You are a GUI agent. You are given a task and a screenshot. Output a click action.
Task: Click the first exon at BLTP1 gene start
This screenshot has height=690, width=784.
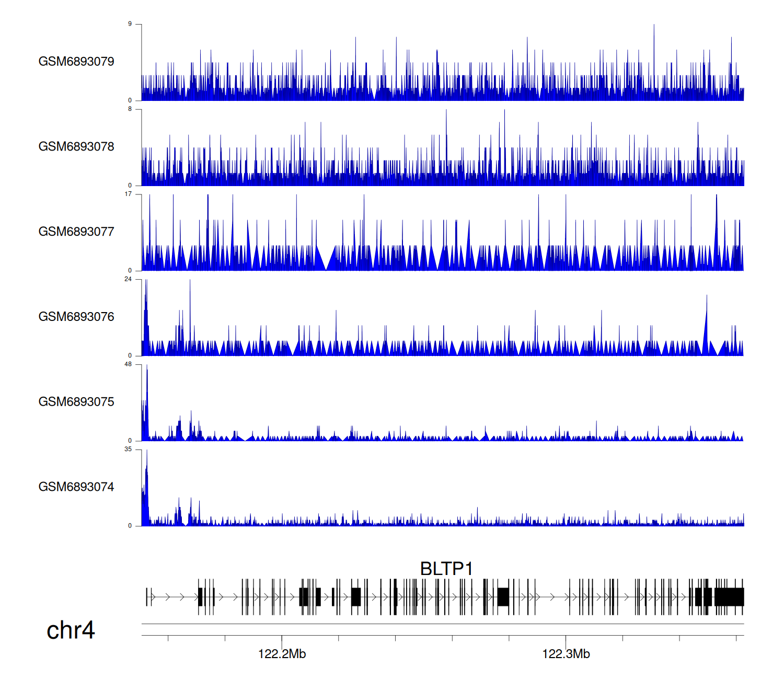(x=147, y=597)
